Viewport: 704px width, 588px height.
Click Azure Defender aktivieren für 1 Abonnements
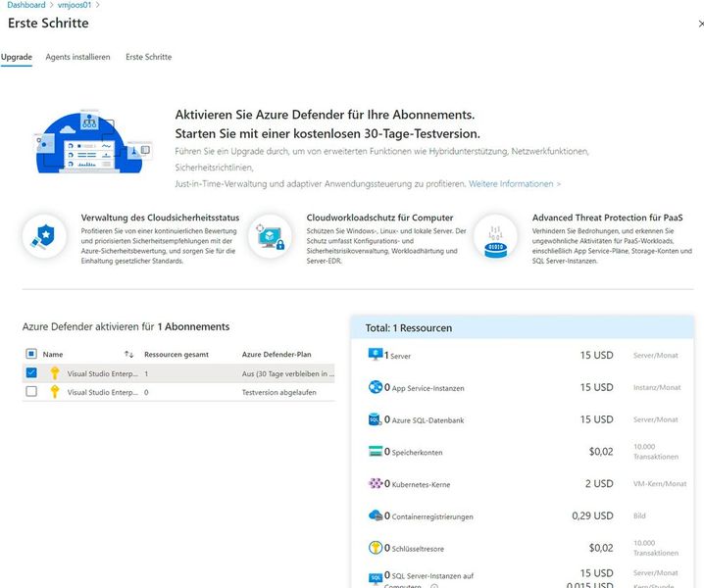(x=126, y=326)
